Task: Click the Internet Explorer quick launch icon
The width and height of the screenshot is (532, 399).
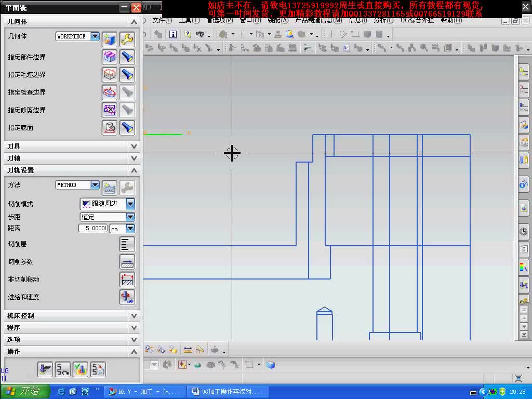Action: point(61,392)
